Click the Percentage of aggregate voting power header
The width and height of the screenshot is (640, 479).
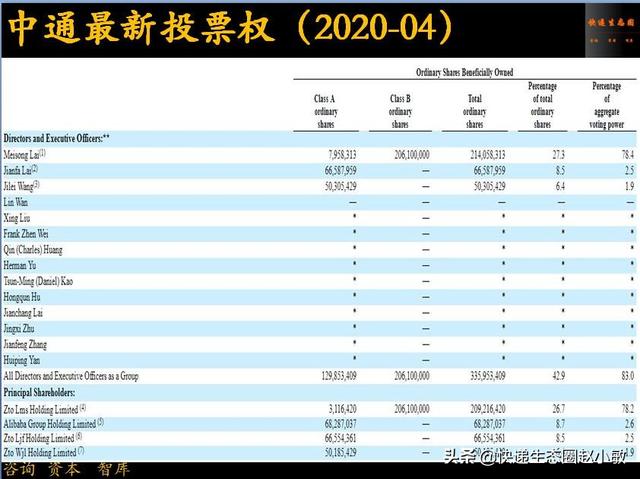pyautogui.click(x=607, y=105)
